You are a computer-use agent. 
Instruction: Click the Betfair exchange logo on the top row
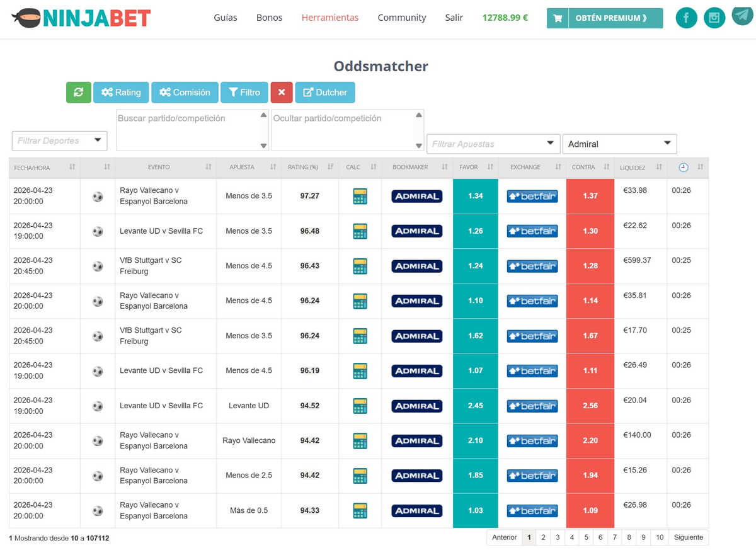[x=532, y=196]
